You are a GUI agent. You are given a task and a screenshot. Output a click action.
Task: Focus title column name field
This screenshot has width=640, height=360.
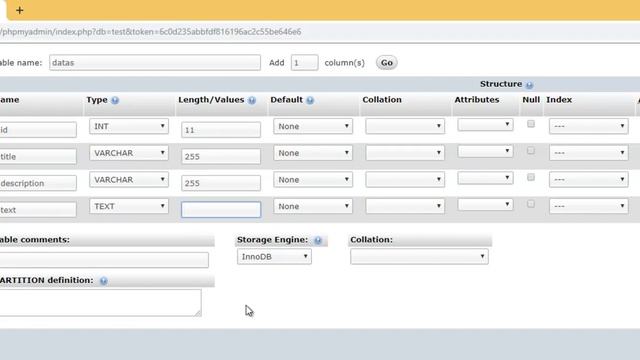(38, 156)
